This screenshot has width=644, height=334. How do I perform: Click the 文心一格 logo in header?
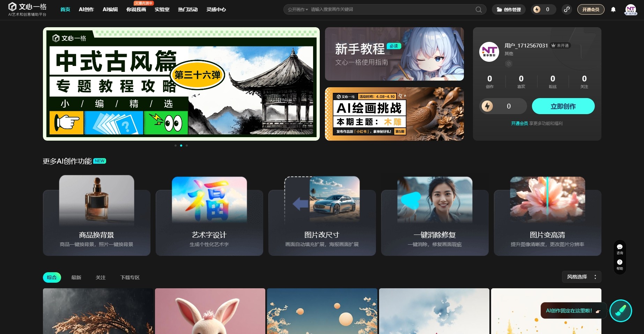point(27,9)
